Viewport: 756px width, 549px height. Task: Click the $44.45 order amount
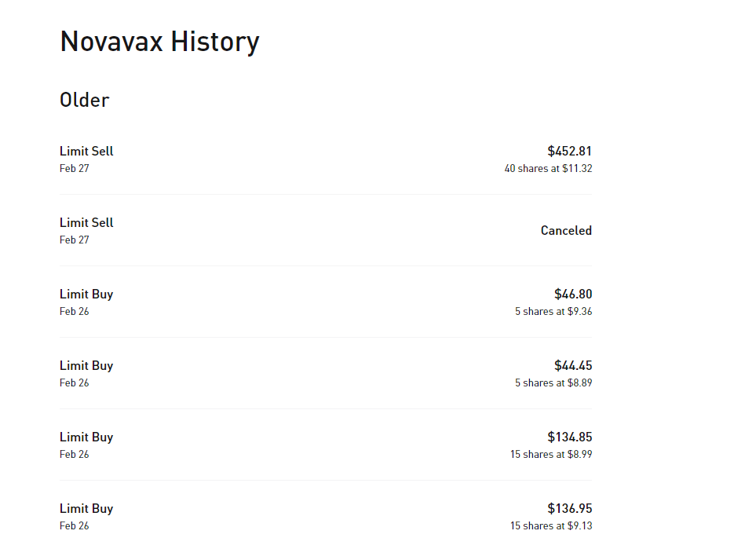573,365
